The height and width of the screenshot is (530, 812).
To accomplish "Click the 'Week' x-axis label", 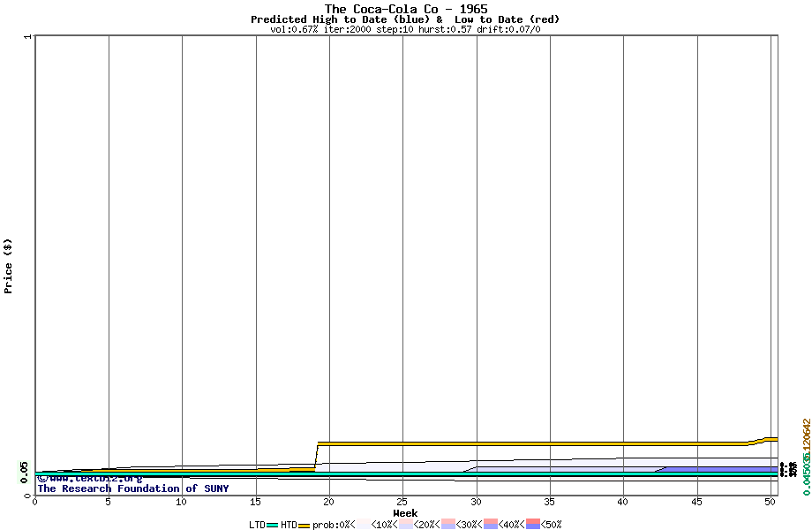I will [405, 513].
